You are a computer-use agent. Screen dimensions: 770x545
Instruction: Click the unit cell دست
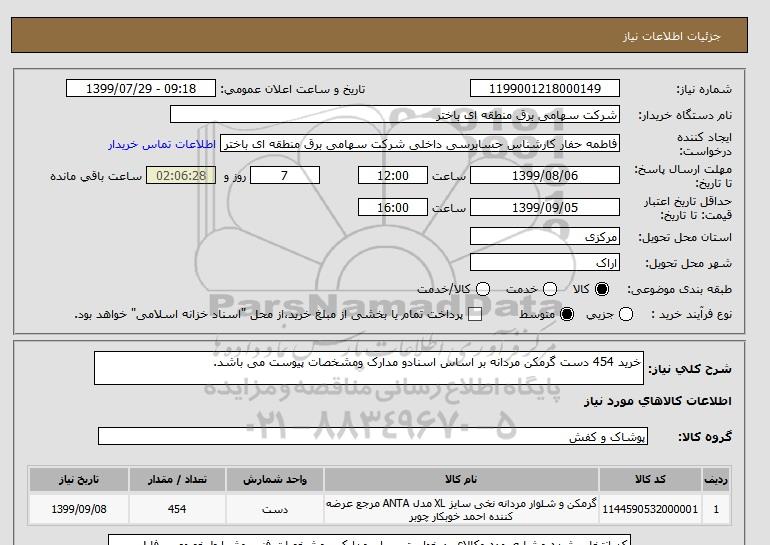[275, 509]
